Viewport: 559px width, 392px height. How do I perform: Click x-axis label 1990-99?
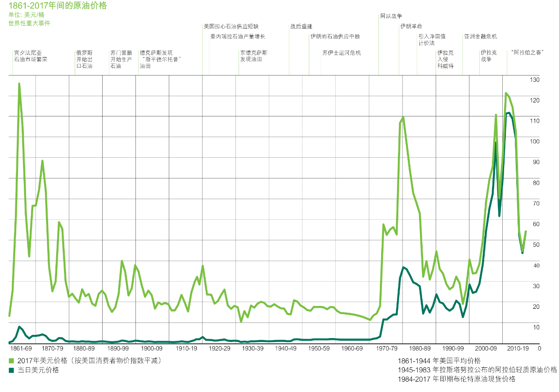[x=453, y=348]
